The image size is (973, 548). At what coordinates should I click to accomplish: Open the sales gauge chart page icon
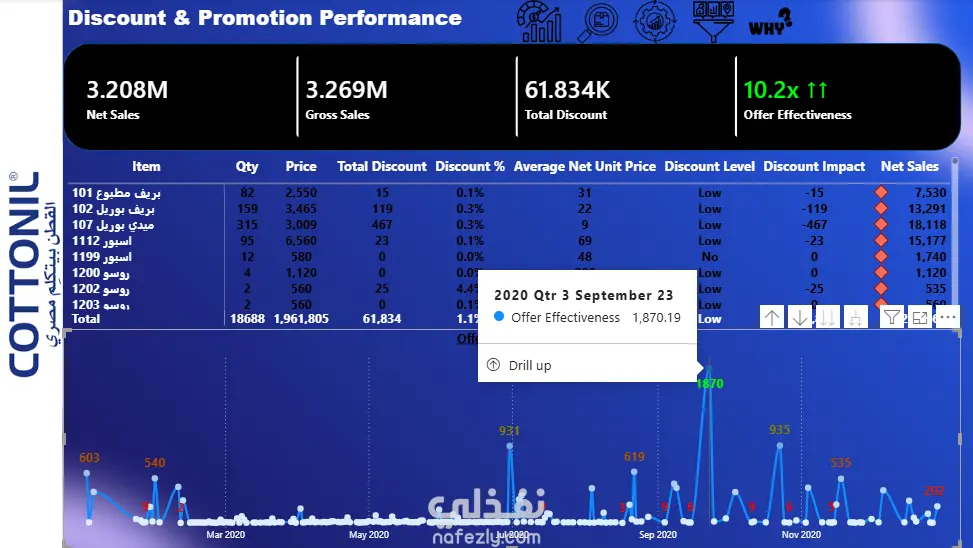pos(539,22)
